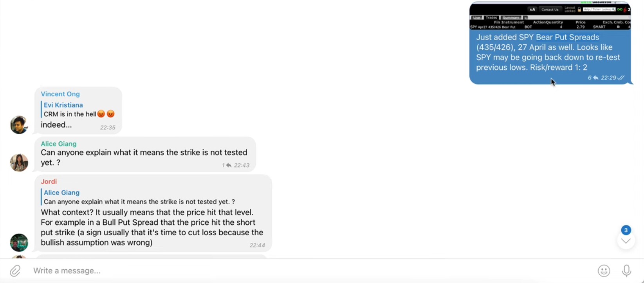Open the emoji picker smiley icon
Image resolution: width=644 pixels, height=283 pixels.
(604, 270)
